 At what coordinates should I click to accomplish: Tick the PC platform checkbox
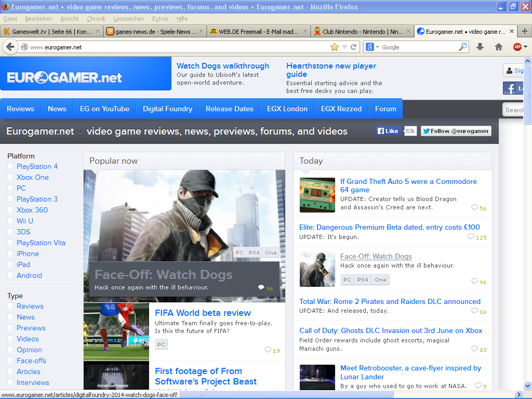10,188
